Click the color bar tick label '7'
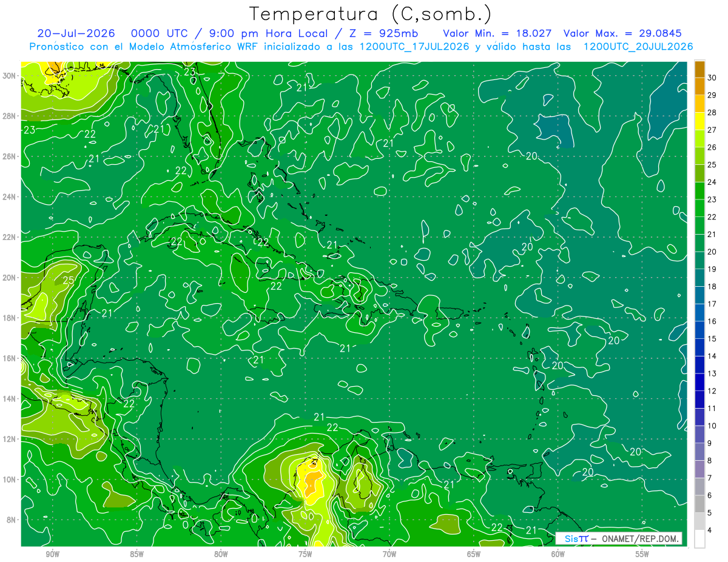Image resolution: width=728 pixels, height=562 pixels. (x=710, y=478)
